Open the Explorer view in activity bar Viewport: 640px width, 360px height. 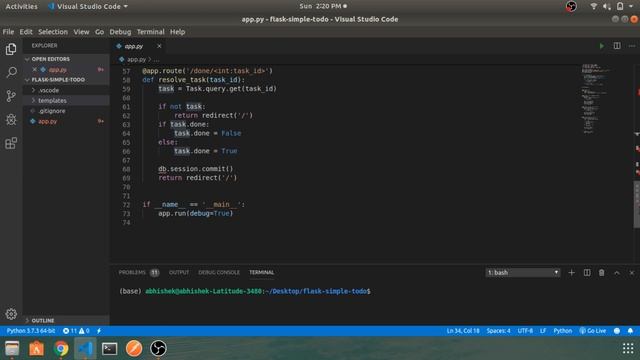click(11, 49)
